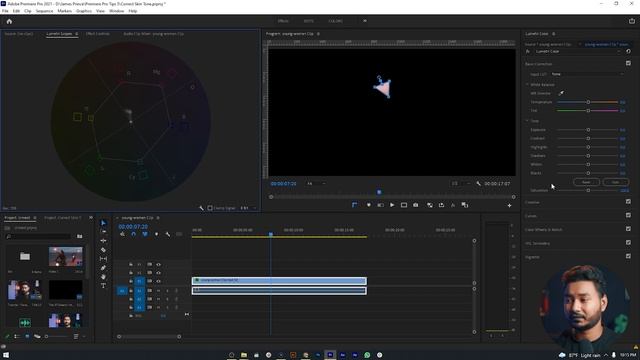This screenshot has width=640, height=360.
Task: Select the Hand tool
Action: tap(103, 277)
